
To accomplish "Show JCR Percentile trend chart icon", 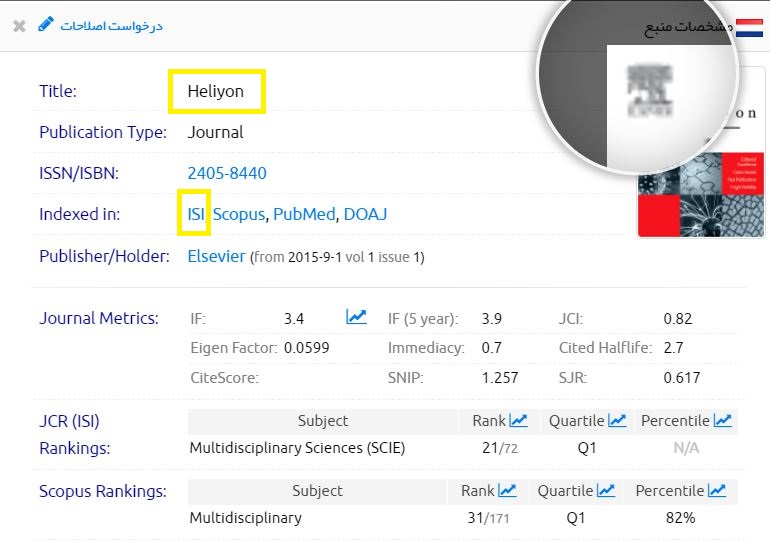I will tap(722, 421).
